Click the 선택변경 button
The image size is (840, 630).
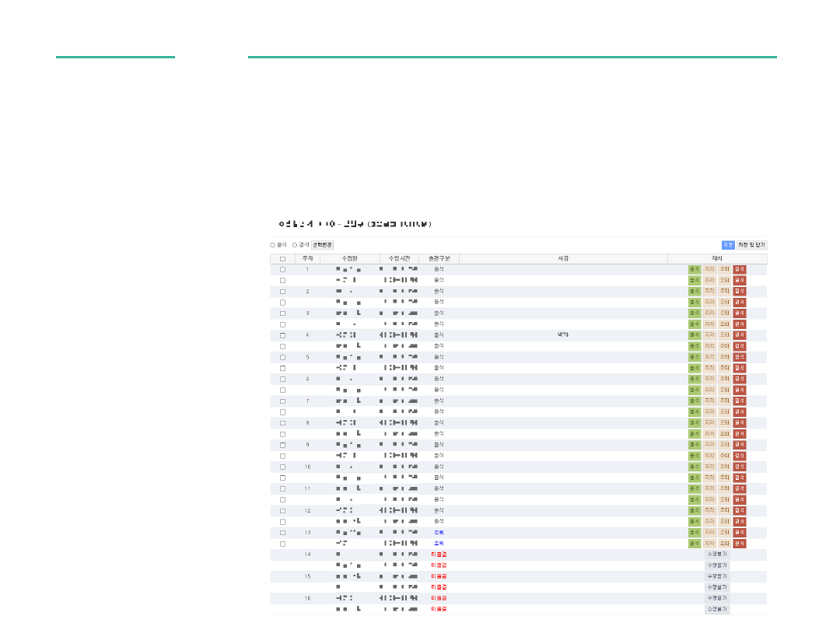(x=322, y=245)
